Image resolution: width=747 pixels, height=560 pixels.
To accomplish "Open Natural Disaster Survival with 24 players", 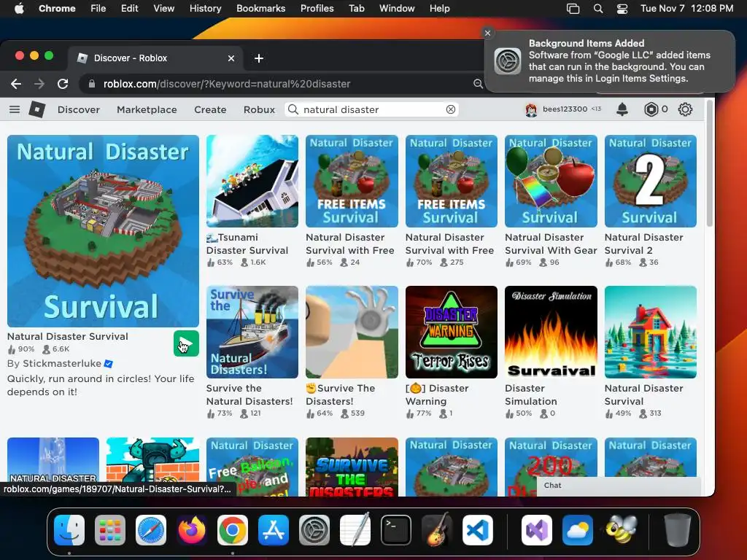I will point(352,181).
